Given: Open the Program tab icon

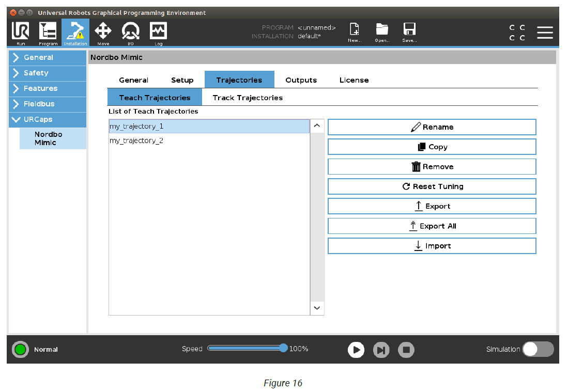Looking at the screenshot, I should tap(48, 33).
